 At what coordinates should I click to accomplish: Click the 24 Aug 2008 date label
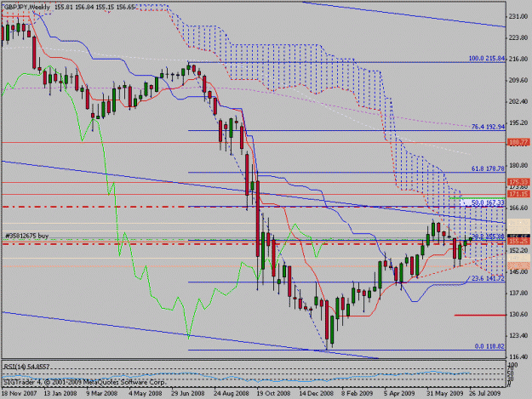tap(231, 394)
